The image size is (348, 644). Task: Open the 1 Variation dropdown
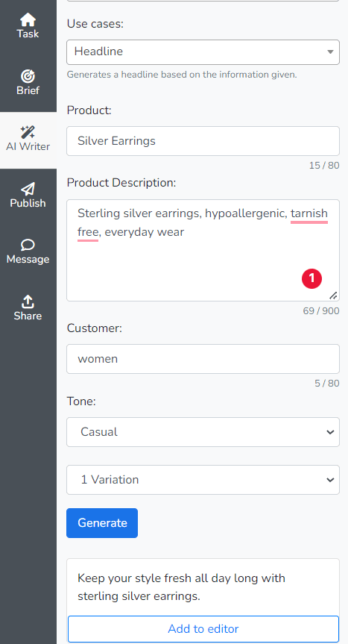[203, 480]
